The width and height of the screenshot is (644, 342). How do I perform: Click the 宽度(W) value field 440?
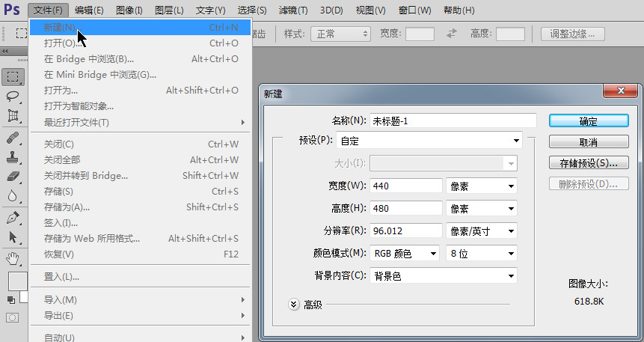[406, 186]
